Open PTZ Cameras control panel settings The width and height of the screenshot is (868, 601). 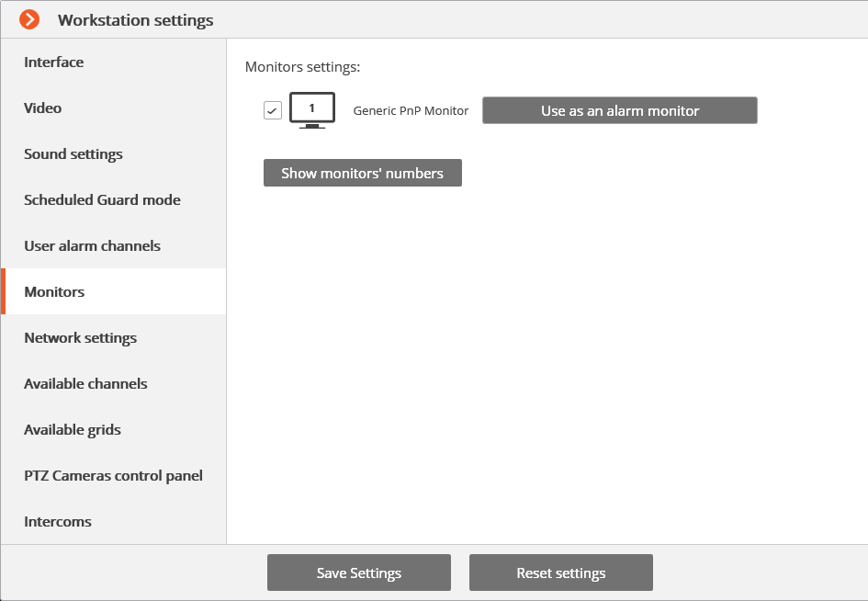click(114, 475)
